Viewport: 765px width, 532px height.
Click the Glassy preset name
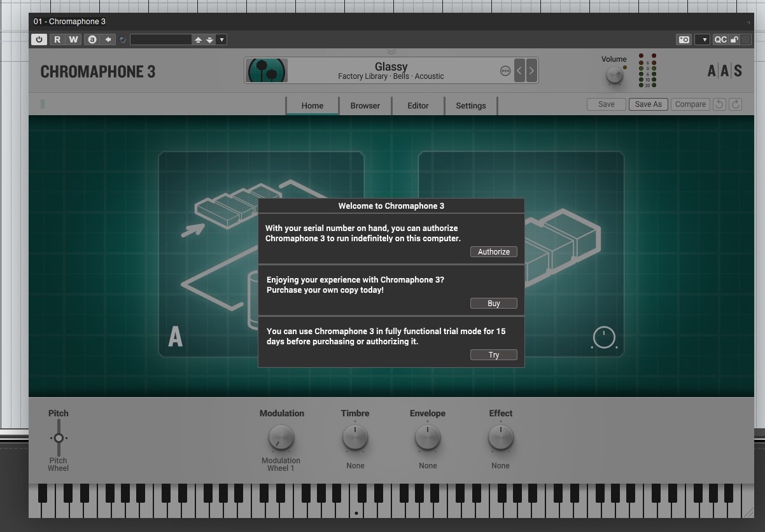pyautogui.click(x=391, y=66)
